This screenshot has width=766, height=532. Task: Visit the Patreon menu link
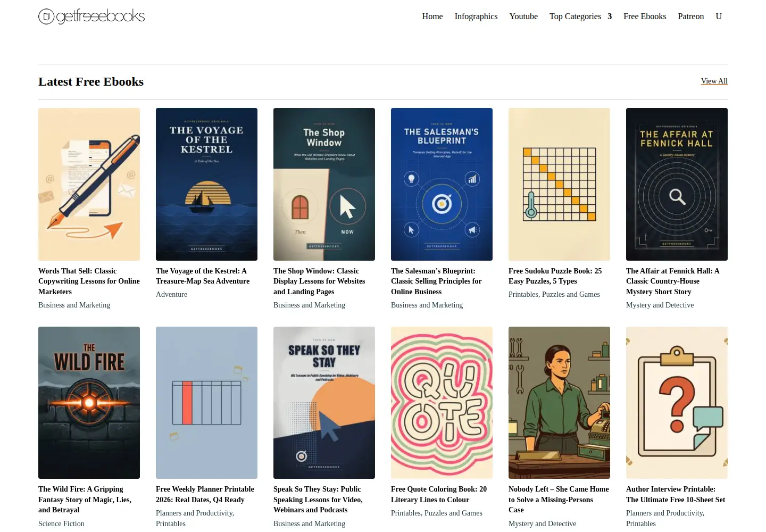(x=691, y=16)
